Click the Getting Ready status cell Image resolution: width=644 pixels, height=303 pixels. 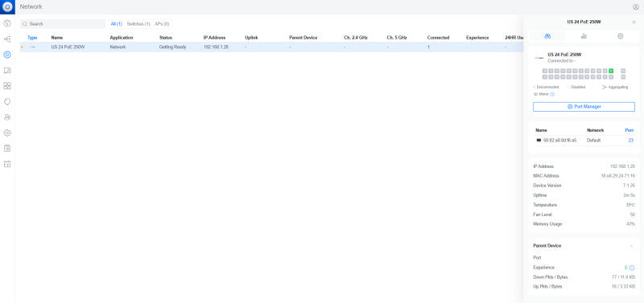172,47
